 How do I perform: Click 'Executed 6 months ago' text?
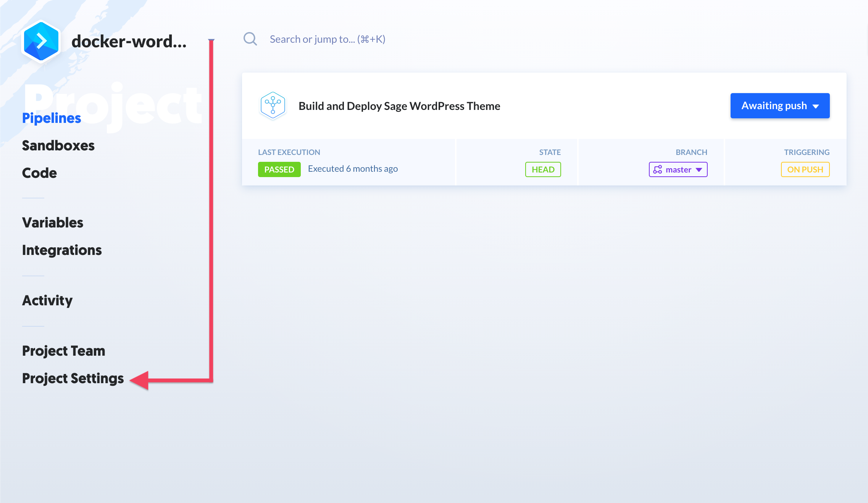coord(353,169)
